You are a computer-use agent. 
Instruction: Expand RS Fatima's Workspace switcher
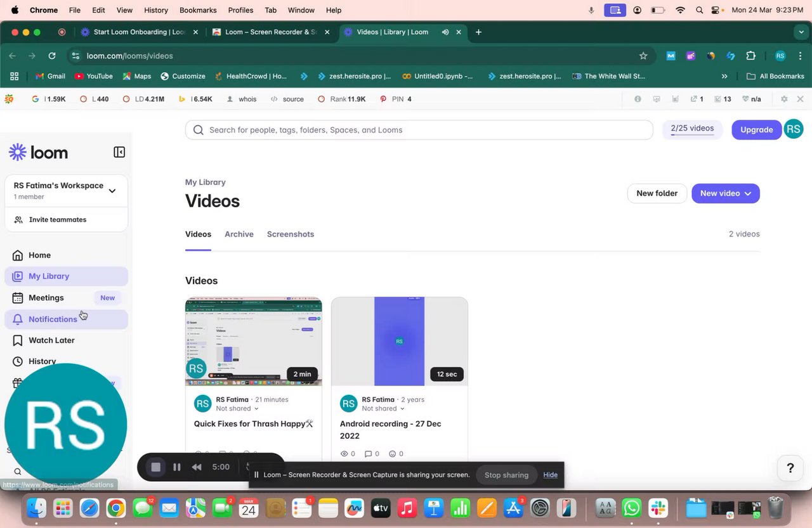pyautogui.click(x=66, y=190)
